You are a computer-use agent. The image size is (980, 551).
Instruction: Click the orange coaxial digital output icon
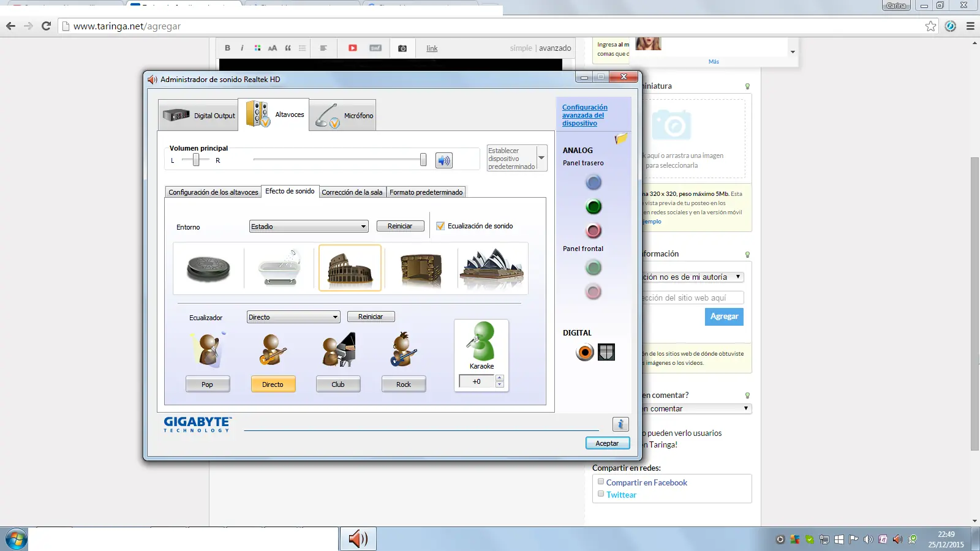[x=585, y=353]
